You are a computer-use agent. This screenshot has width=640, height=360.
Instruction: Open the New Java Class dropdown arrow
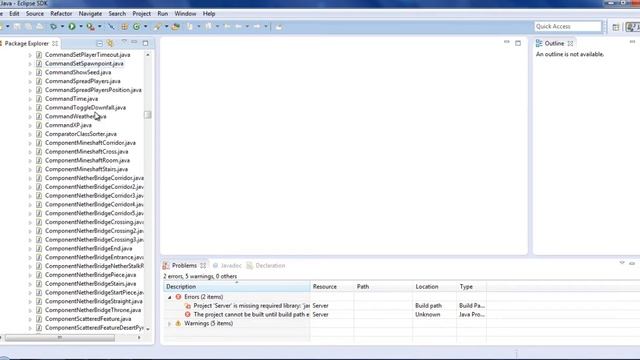click(x=146, y=27)
